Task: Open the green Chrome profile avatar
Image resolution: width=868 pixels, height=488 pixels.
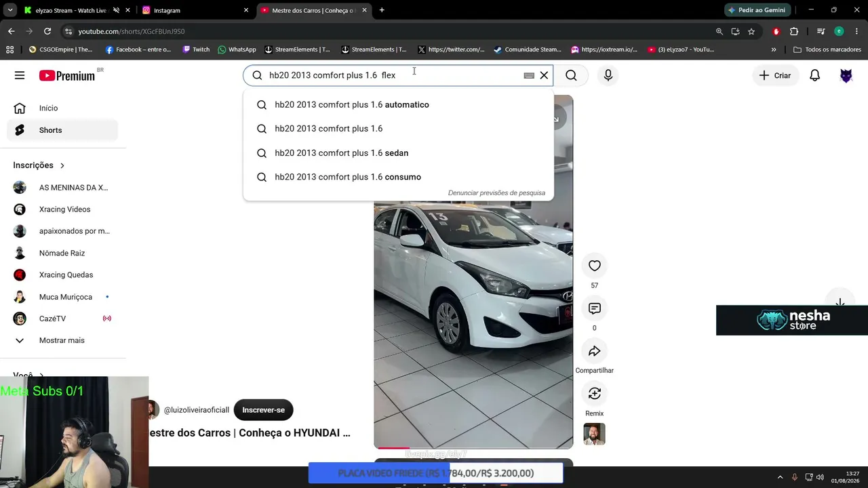Action: point(839,31)
